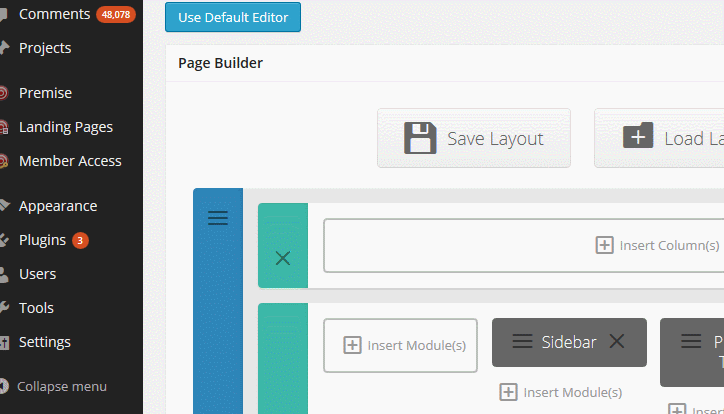724x414 pixels.
Task: Go to the Landing Pages menu
Action: tap(66, 127)
